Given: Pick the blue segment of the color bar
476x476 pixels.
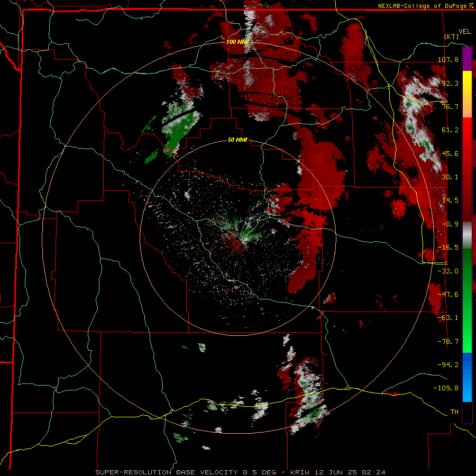Looking at the screenshot, I should [x=467, y=377].
